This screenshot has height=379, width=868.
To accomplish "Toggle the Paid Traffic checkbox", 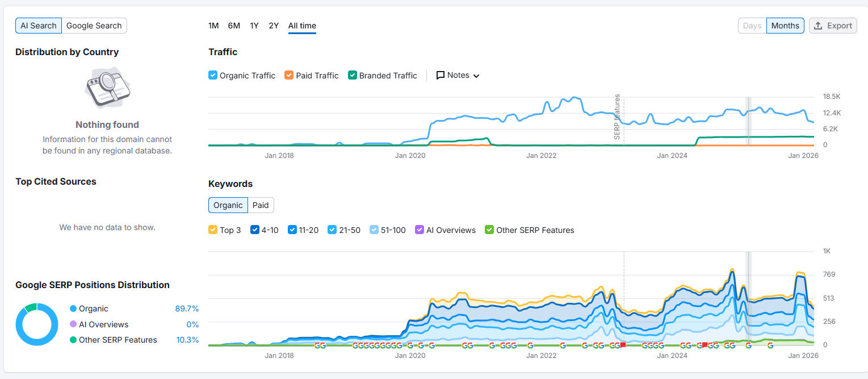I will point(289,76).
